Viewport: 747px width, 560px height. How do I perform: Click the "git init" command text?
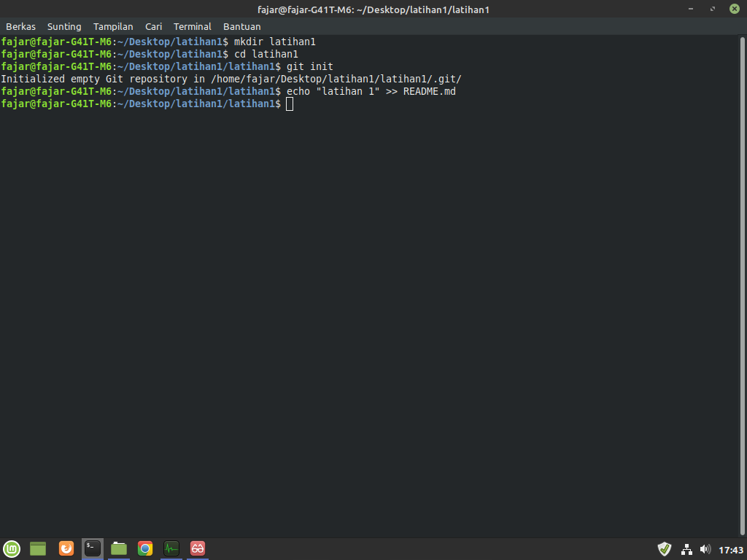pyautogui.click(x=309, y=66)
